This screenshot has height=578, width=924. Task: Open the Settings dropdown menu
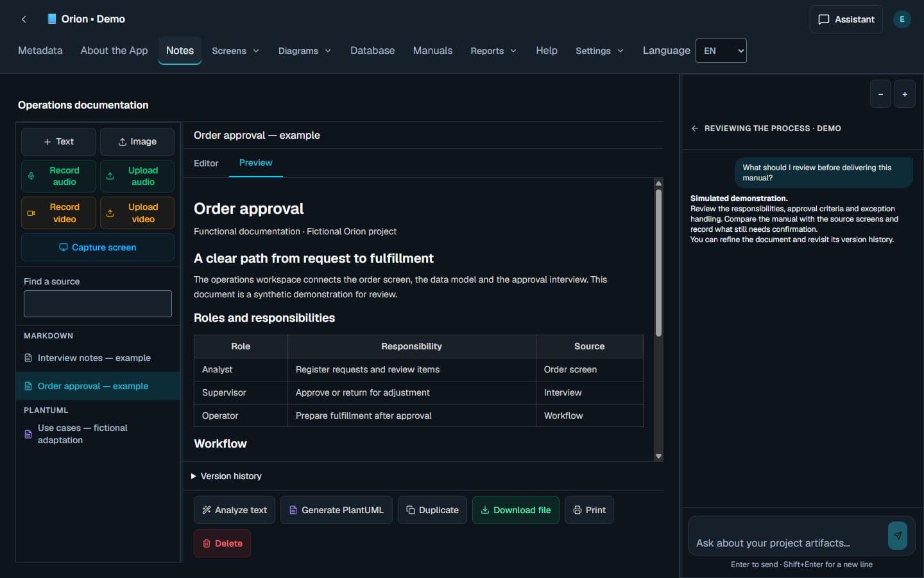point(599,51)
